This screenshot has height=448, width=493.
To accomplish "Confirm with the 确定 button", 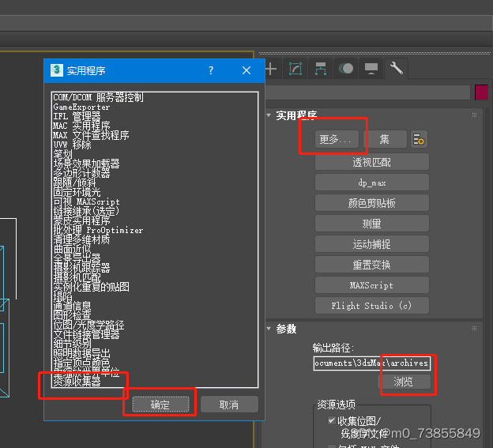I will coord(160,405).
